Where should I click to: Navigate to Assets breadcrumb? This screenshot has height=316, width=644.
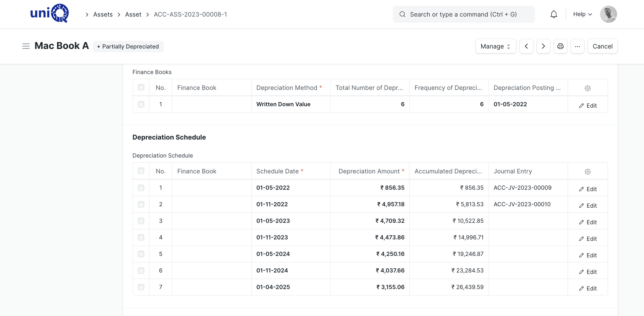(x=103, y=14)
